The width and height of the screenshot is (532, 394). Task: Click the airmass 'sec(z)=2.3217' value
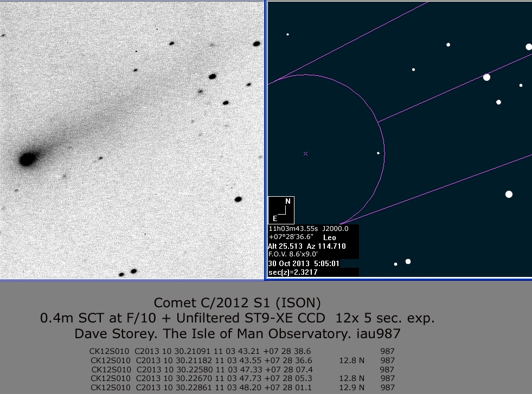(293, 272)
